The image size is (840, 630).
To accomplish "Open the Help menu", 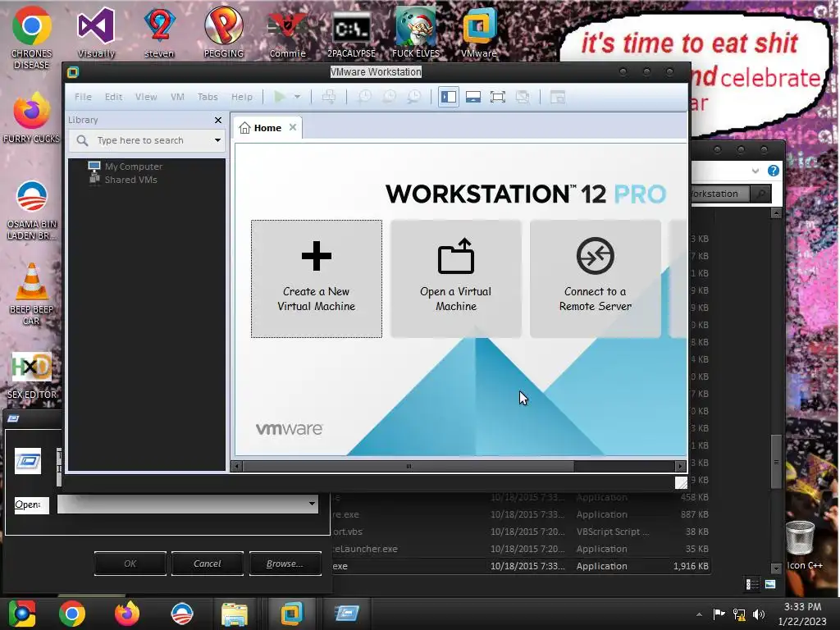I will click(242, 97).
